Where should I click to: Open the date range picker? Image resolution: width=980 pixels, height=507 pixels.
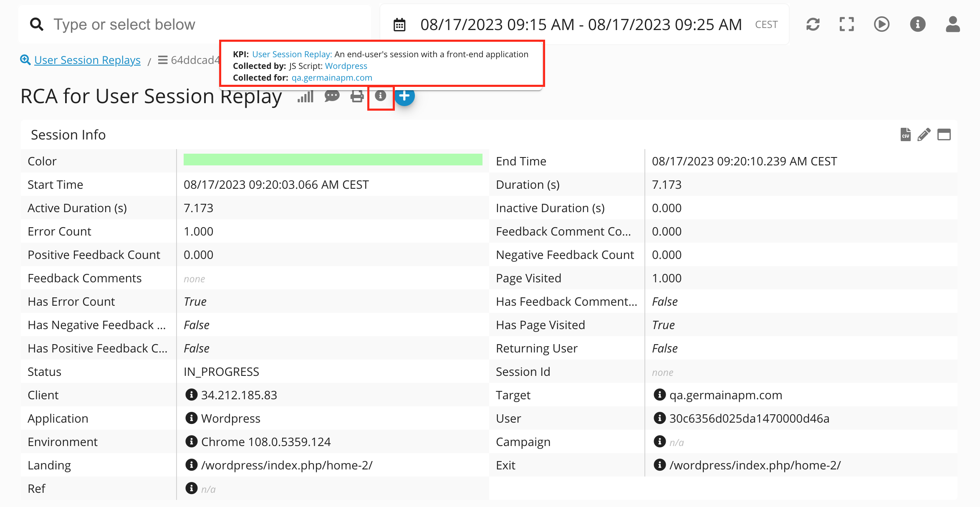click(580, 25)
